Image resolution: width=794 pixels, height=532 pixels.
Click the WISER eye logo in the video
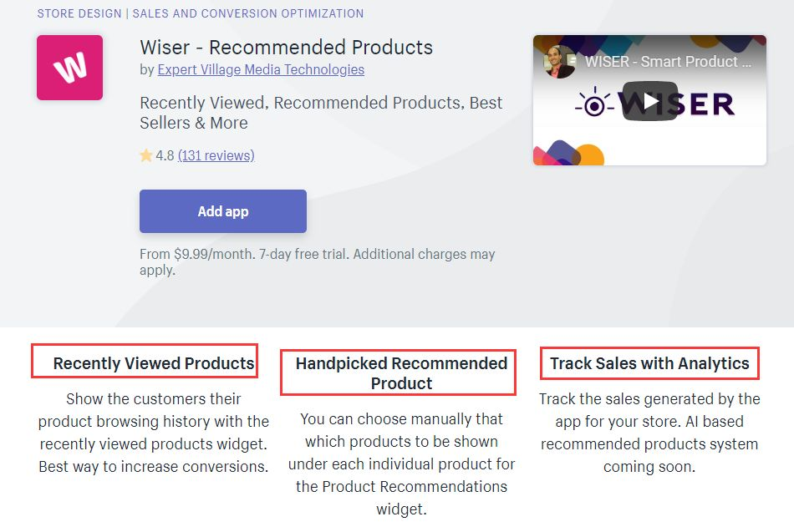(594, 104)
